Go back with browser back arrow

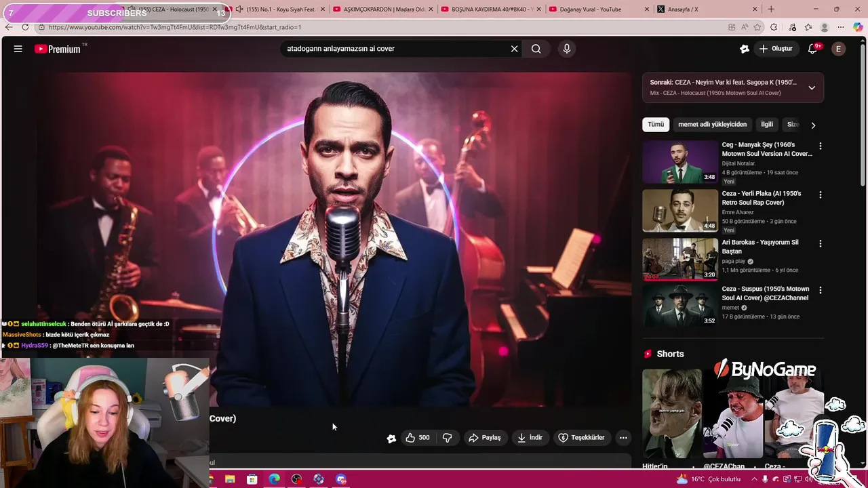pos(9,27)
